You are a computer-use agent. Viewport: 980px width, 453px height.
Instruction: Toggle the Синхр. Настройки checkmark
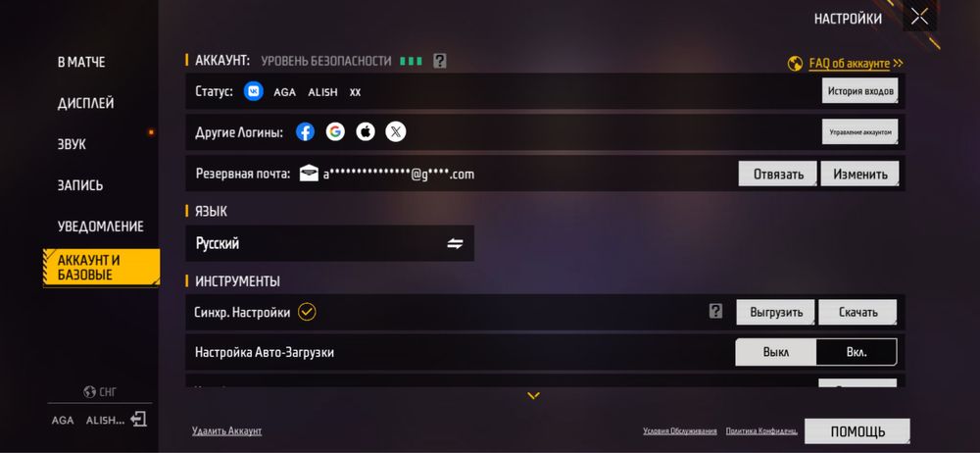(307, 312)
